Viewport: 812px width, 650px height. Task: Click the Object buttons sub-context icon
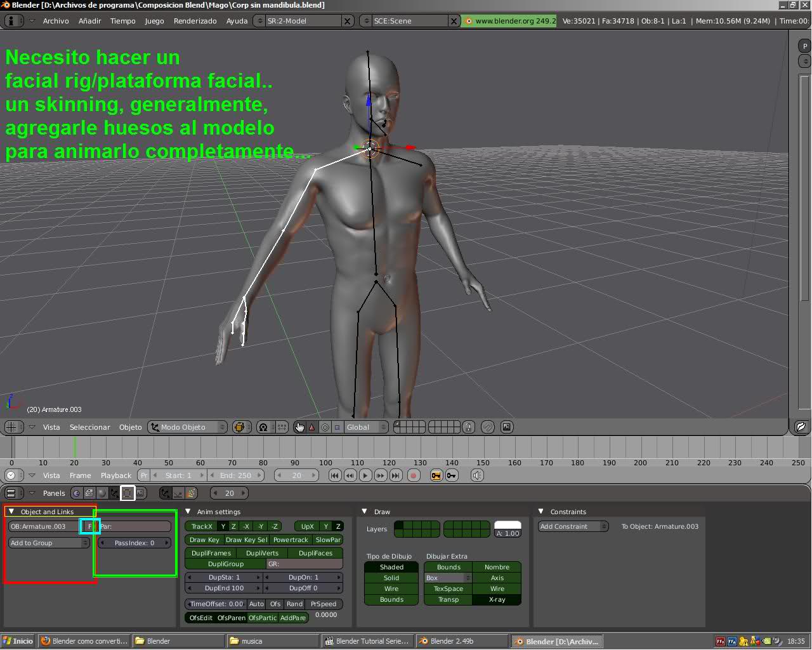point(166,493)
